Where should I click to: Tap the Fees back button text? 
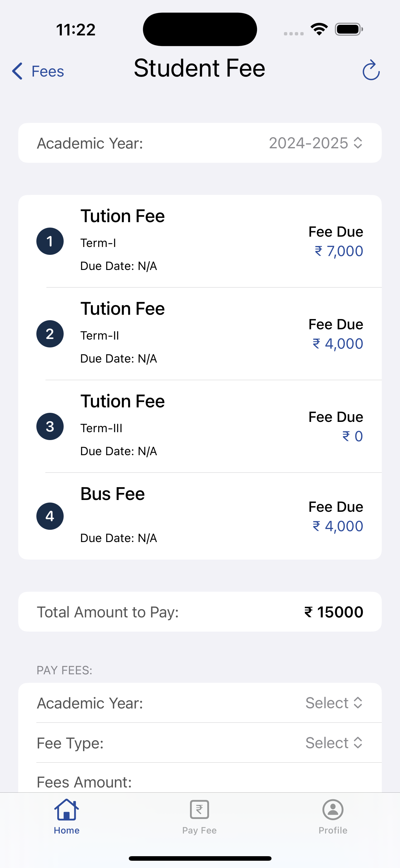(48, 71)
